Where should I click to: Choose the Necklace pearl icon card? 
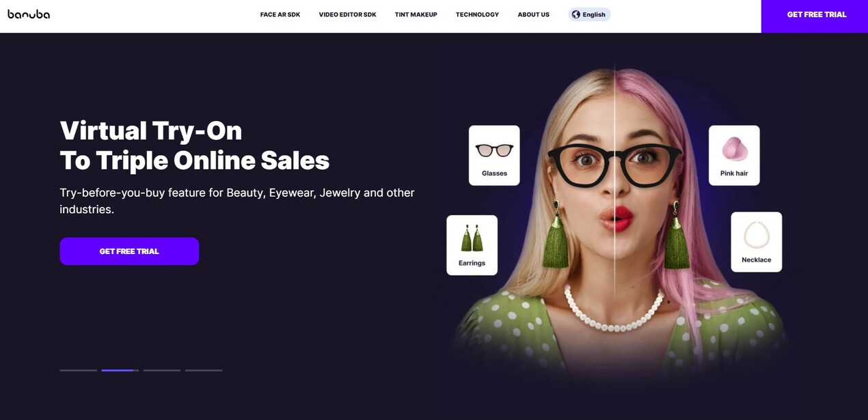[757, 242]
